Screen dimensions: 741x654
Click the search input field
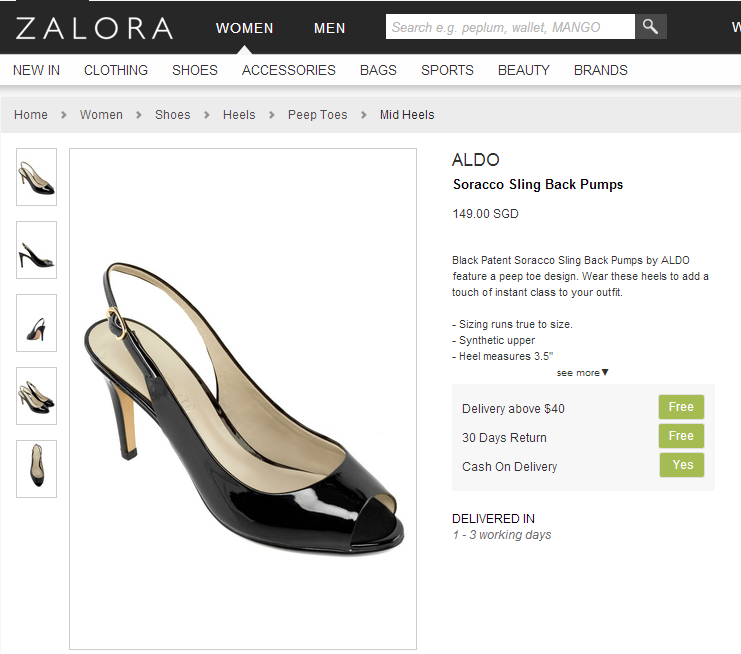(510, 27)
